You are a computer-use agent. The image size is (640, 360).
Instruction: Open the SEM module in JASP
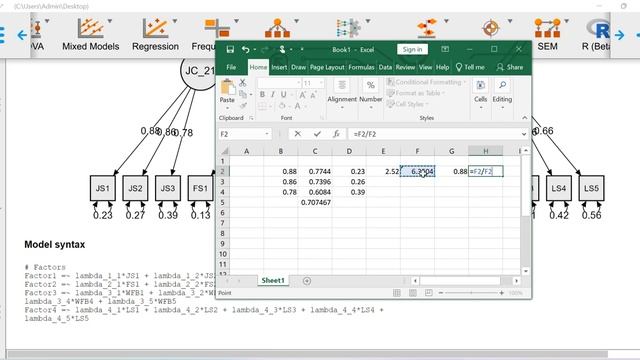(548, 35)
